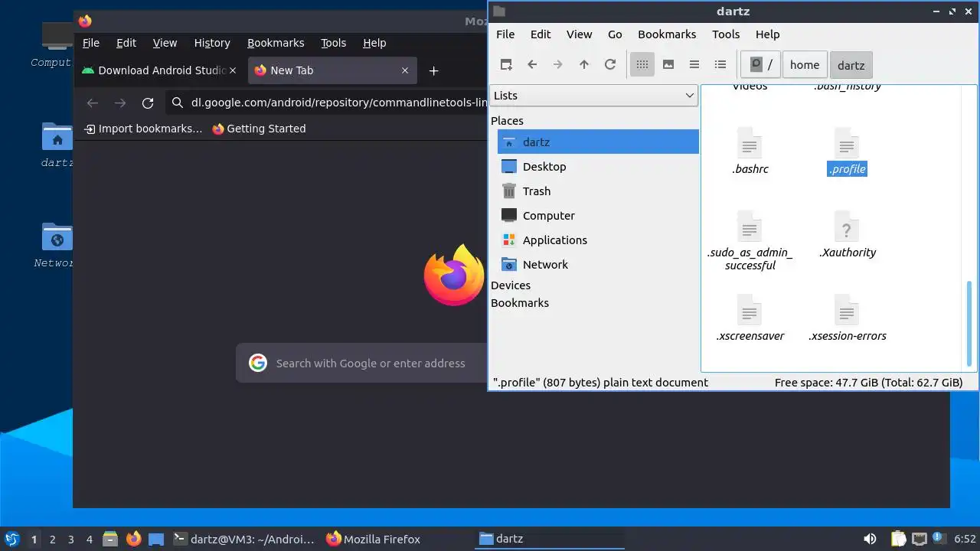Open Firefox Tools menu
Image resolution: width=980 pixels, height=551 pixels.
pyautogui.click(x=333, y=43)
